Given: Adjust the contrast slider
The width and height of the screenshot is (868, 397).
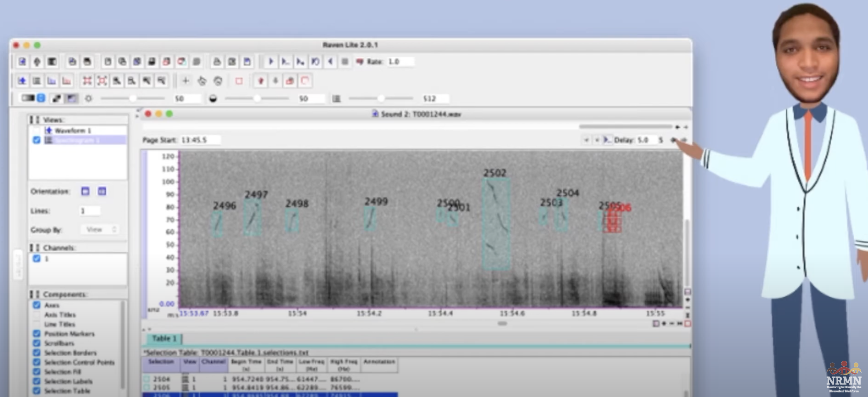Looking at the screenshot, I should (x=257, y=98).
